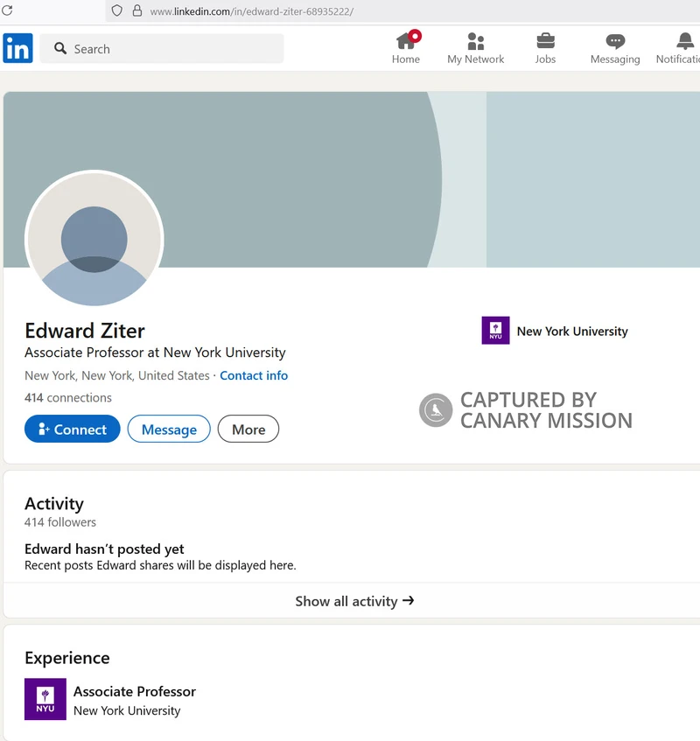Image resolution: width=700 pixels, height=741 pixels.
Task: Go to the Jobs briefcase icon
Action: [545, 41]
